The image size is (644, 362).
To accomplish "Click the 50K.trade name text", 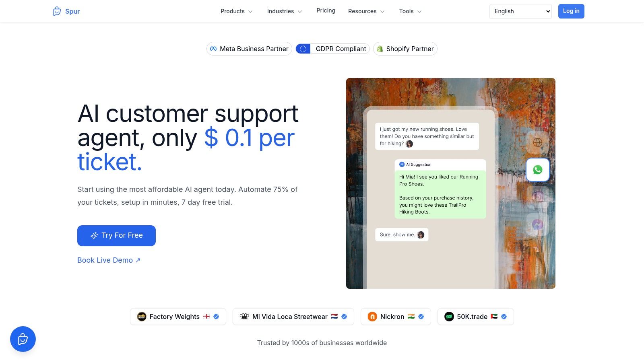I will coord(472,317).
